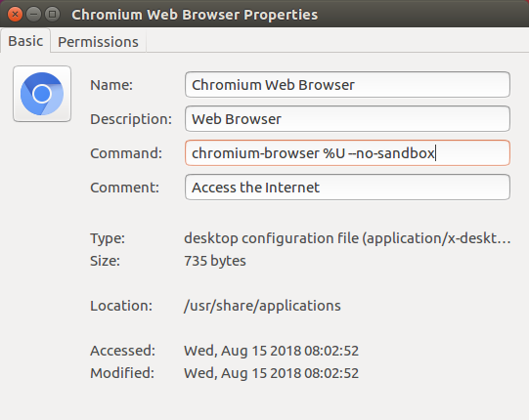Focus the Description field with Web Browser
This screenshot has width=529, height=420.
(347, 119)
